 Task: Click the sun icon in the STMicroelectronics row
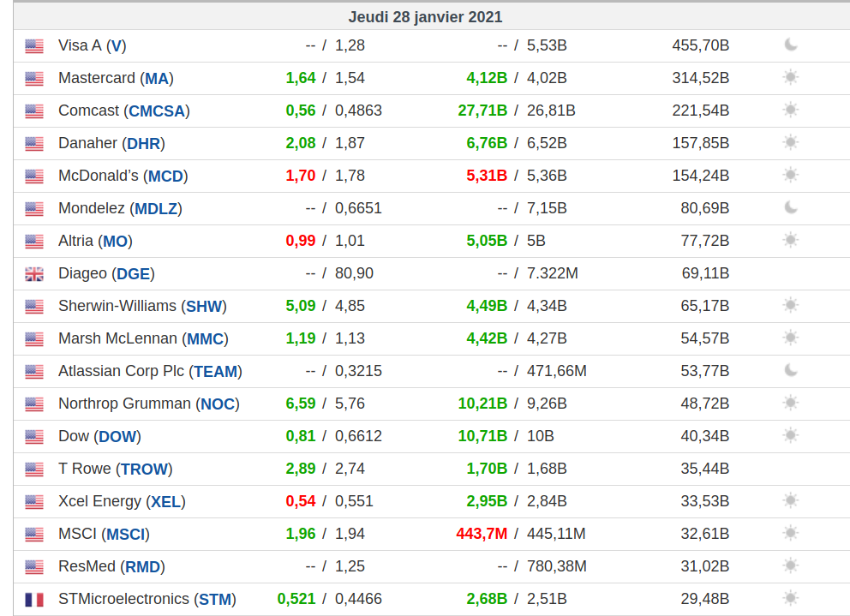pos(791,598)
